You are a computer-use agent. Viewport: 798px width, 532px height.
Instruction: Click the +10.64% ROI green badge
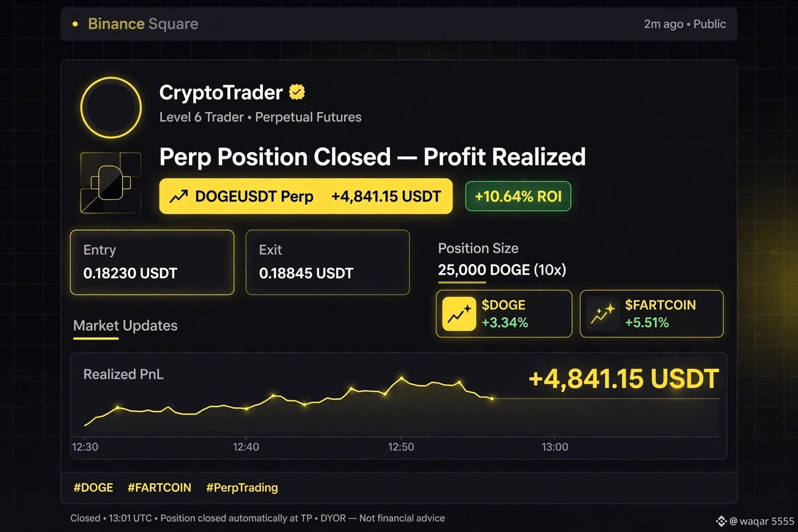point(518,196)
